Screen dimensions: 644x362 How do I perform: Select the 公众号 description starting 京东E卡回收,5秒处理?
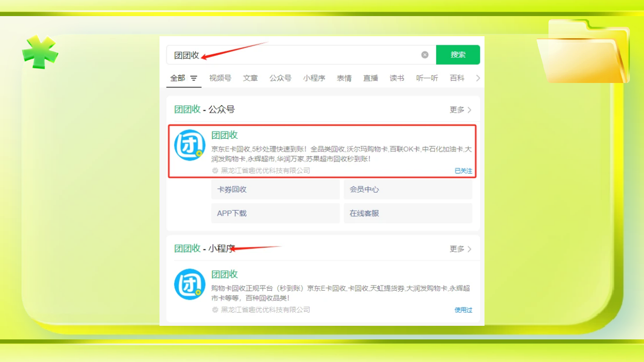(x=342, y=154)
